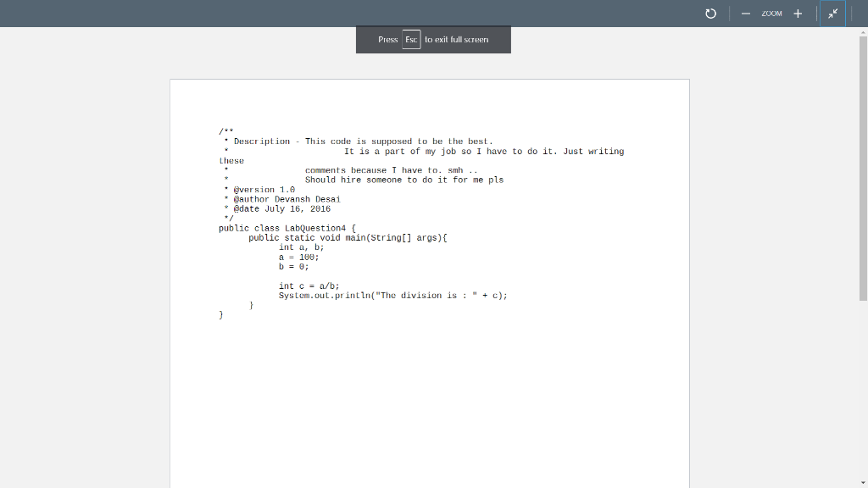This screenshot has width=868, height=488.
Task: Click the Esc key badge in the banner
Action: click(410, 39)
